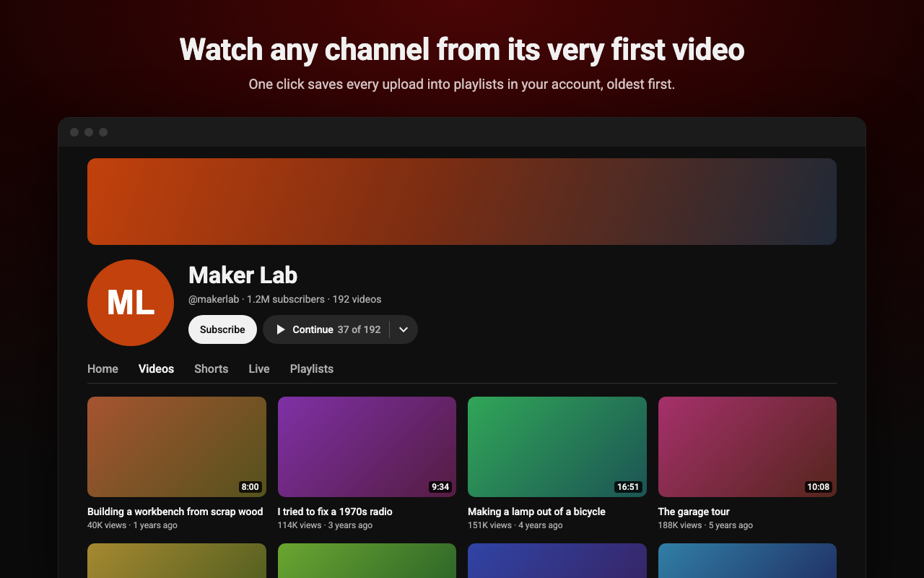Click "151K views · 4 years ago" text
This screenshot has width=924, height=578.
coord(515,525)
